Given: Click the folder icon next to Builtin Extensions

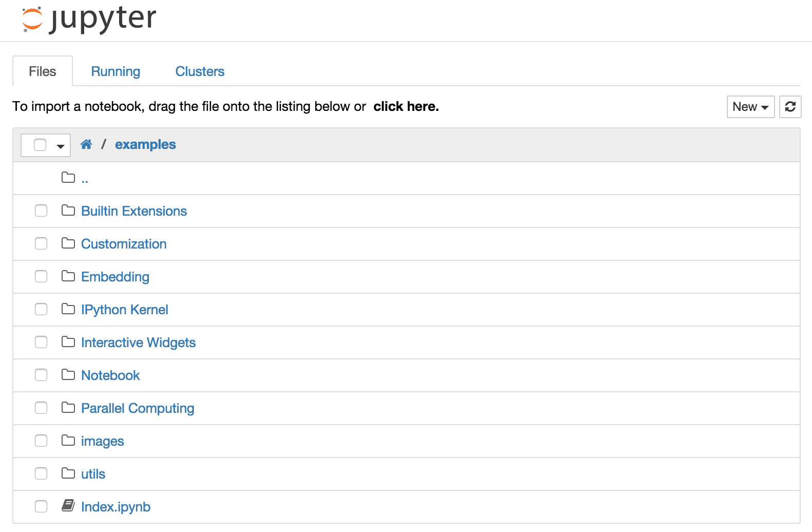Looking at the screenshot, I should tap(68, 210).
